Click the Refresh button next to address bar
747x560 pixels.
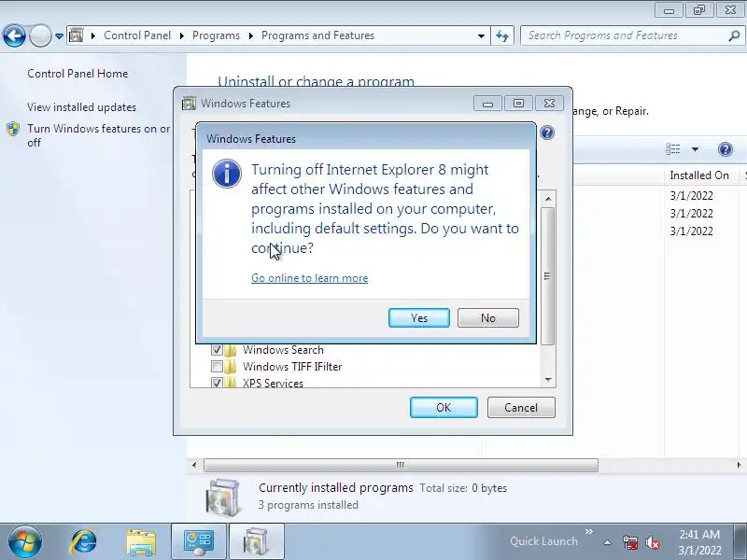point(502,35)
